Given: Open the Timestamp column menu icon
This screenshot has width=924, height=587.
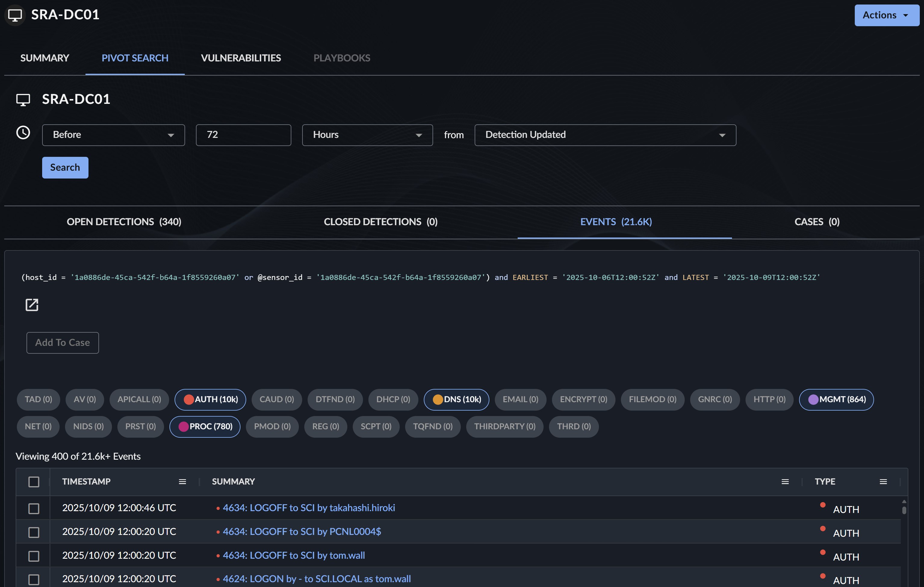Looking at the screenshot, I should click(x=182, y=482).
